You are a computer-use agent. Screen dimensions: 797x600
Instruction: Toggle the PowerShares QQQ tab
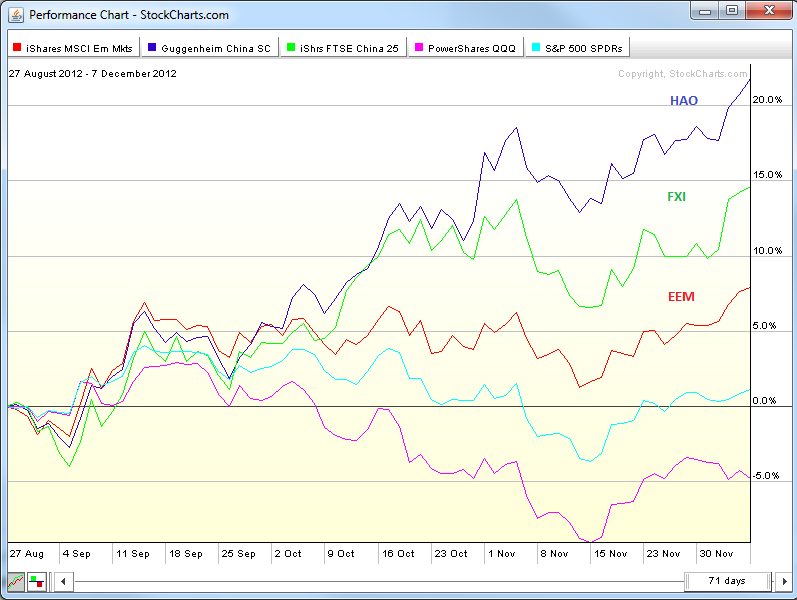tap(466, 48)
